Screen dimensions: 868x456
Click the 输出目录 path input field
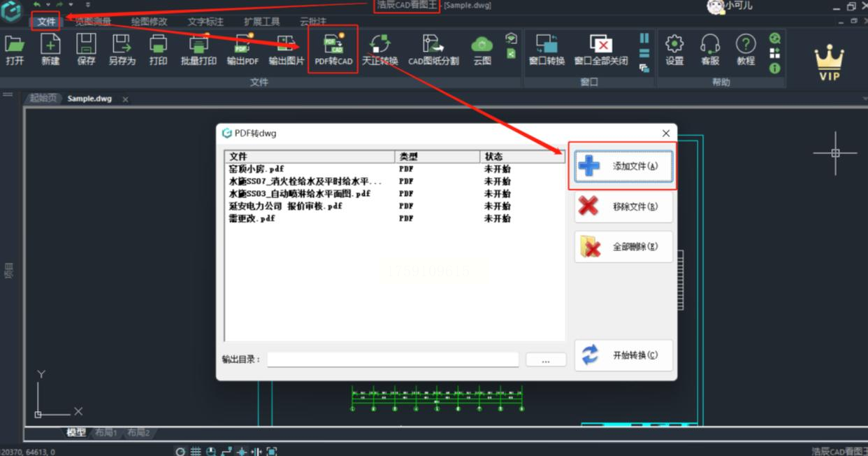pyautogui.click(x=393, y=359)
